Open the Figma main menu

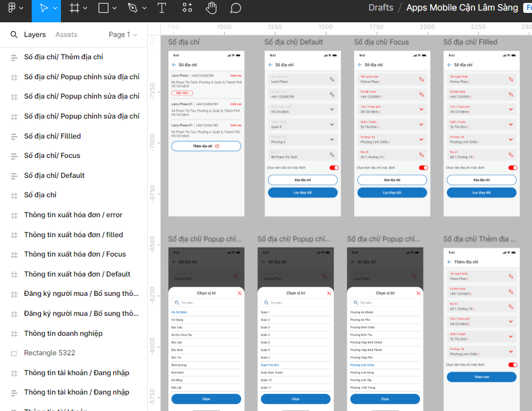(12, 8)
